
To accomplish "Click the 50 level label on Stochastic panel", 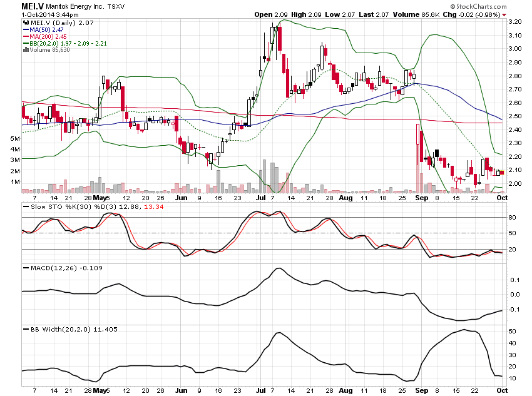I will coord(513,233).
